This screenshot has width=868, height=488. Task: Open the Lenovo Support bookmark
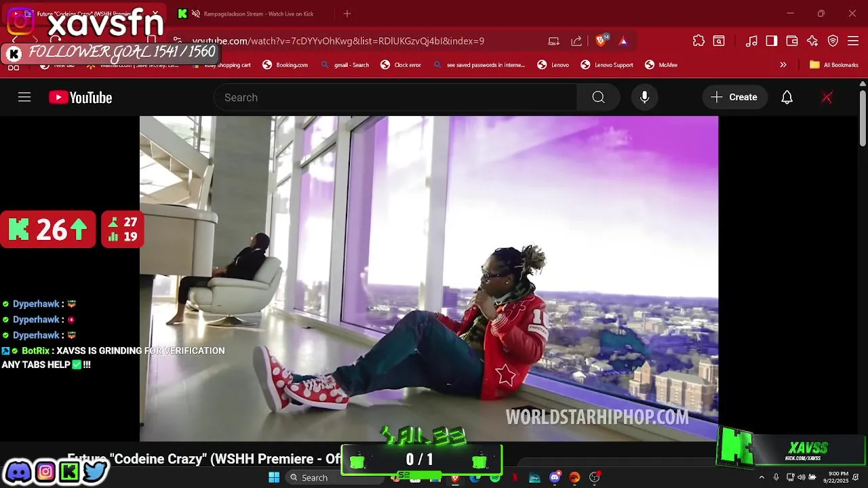click(x=607, y=65)
